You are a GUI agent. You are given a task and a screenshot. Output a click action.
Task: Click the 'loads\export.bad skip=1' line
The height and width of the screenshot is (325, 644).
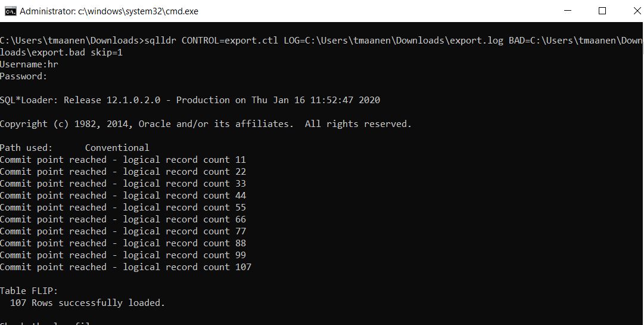coord(61,52)
